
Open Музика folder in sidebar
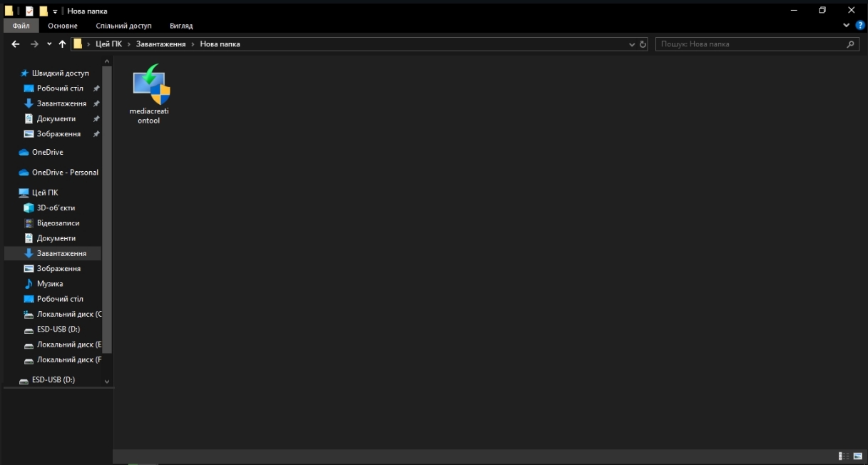tap(44, 284)
